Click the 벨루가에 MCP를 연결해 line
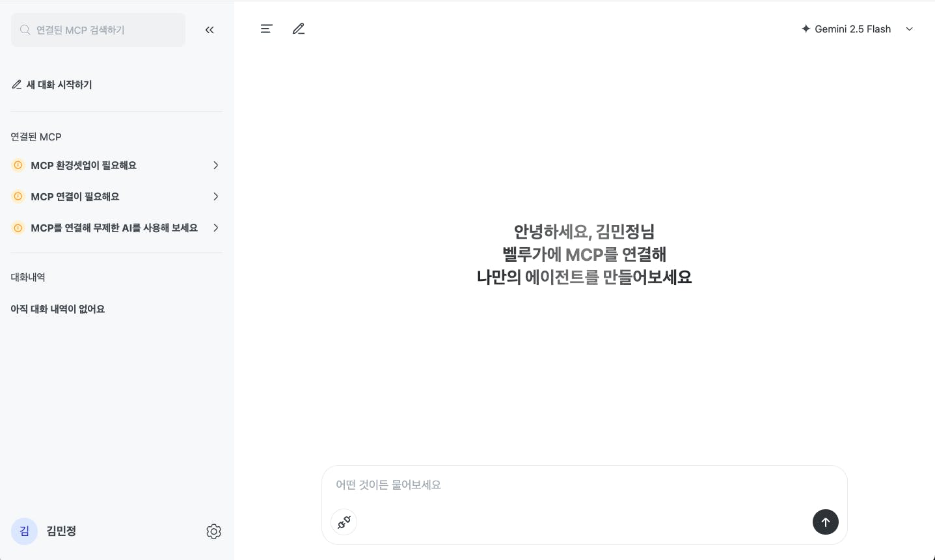 pyautogui.click(x=584, y=254)
